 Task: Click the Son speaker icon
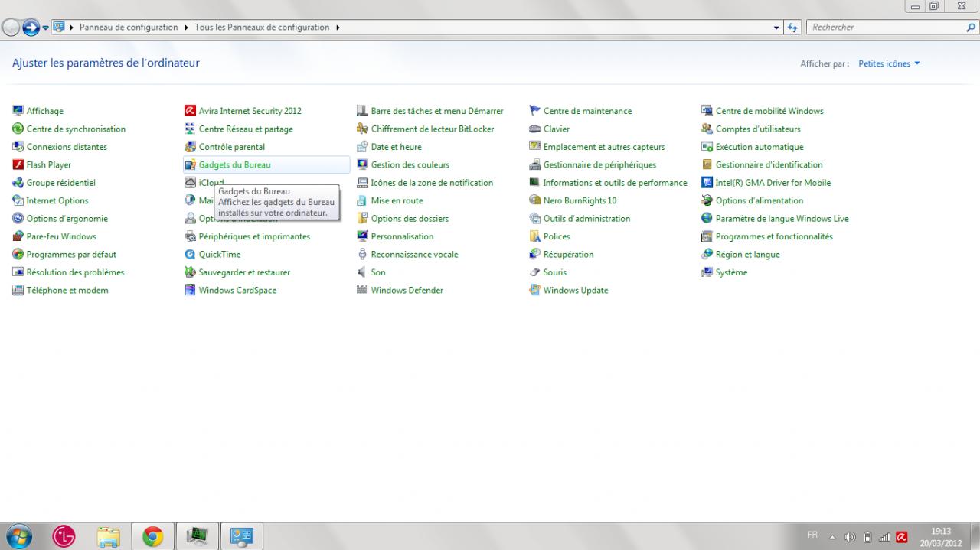click(x=363, y=272)
